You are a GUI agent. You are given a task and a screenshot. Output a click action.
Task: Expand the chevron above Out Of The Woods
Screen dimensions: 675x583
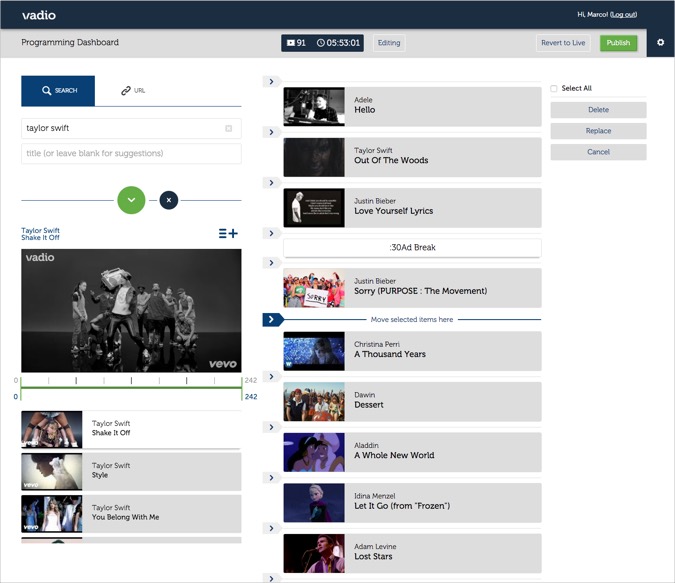(271, 132)
